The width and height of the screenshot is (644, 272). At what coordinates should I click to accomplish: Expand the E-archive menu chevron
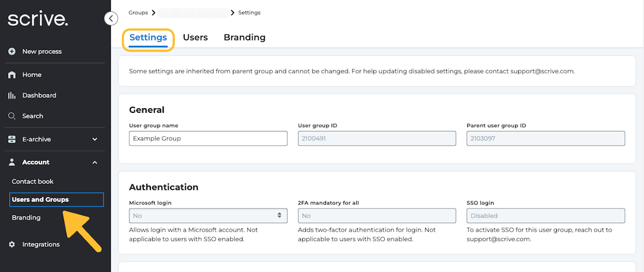click(95, 140)
